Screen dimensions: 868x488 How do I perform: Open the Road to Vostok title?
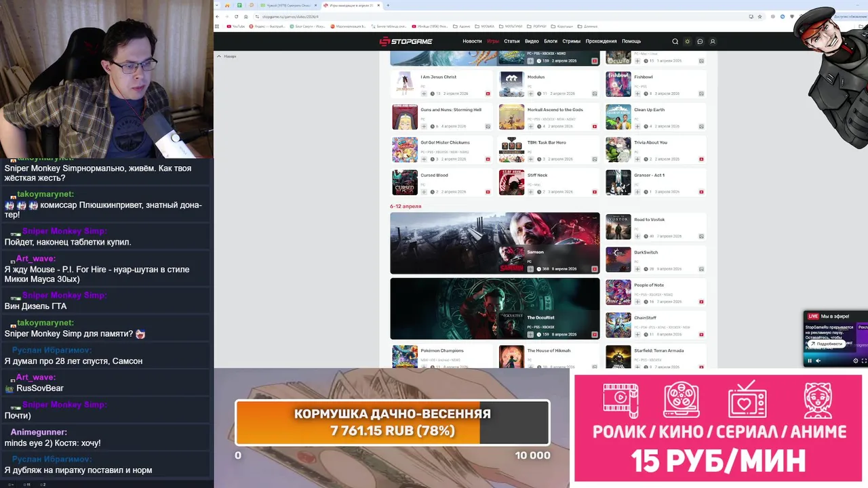(x=649, y=220)
